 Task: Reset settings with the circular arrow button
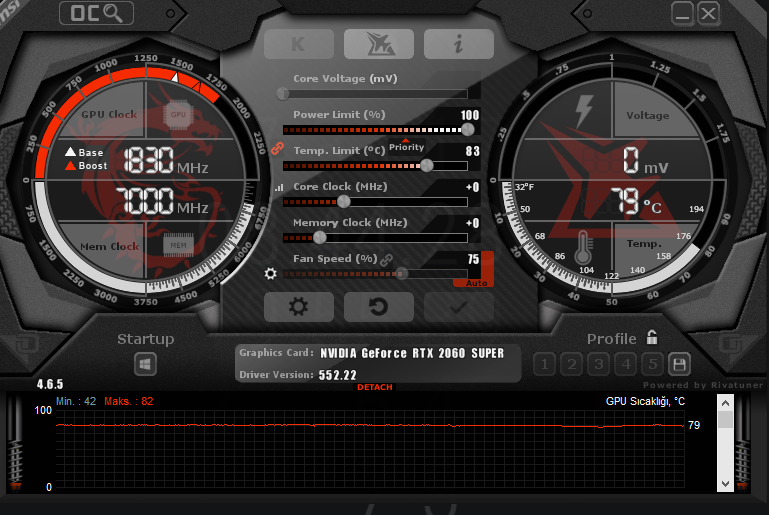tap(379, 307)
